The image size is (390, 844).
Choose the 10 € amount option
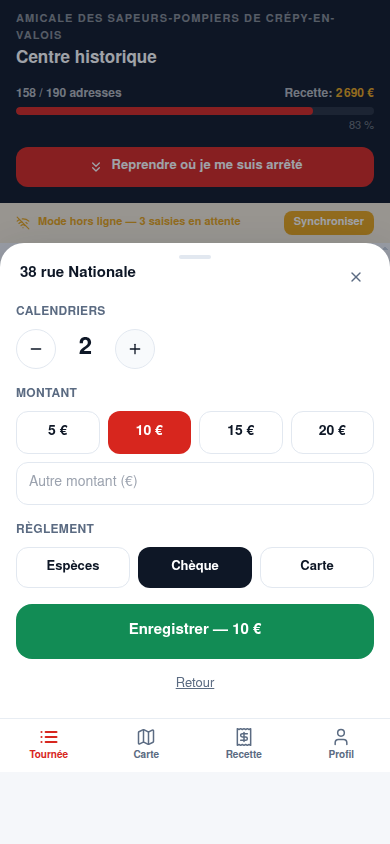pyautogui.click(x=150, y=432)
